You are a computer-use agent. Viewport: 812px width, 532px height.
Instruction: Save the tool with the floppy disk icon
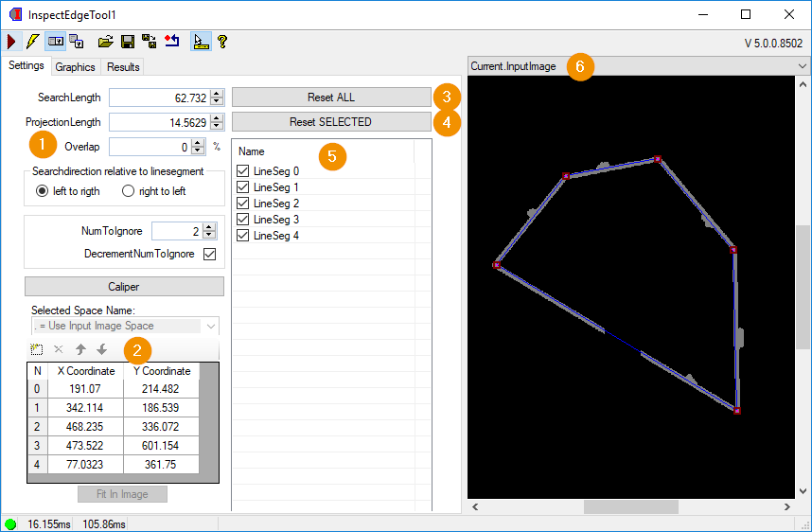(x=128, y=42)
